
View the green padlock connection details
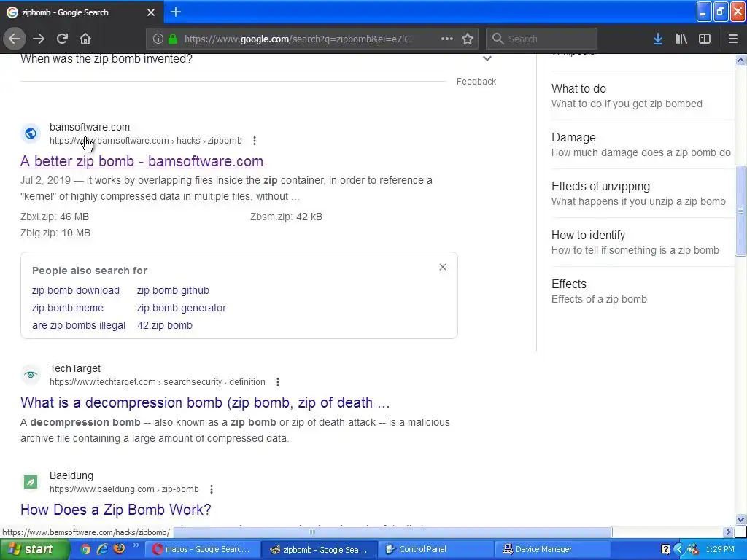pyautogui.click(x=173, y=39)
